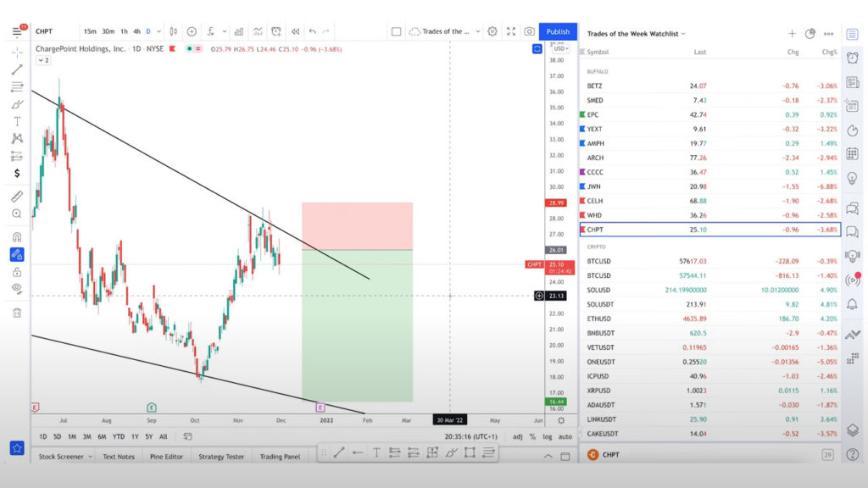Toggle stay in drawing mode
The image size is (868, 488).
click(x=17, y=254)
